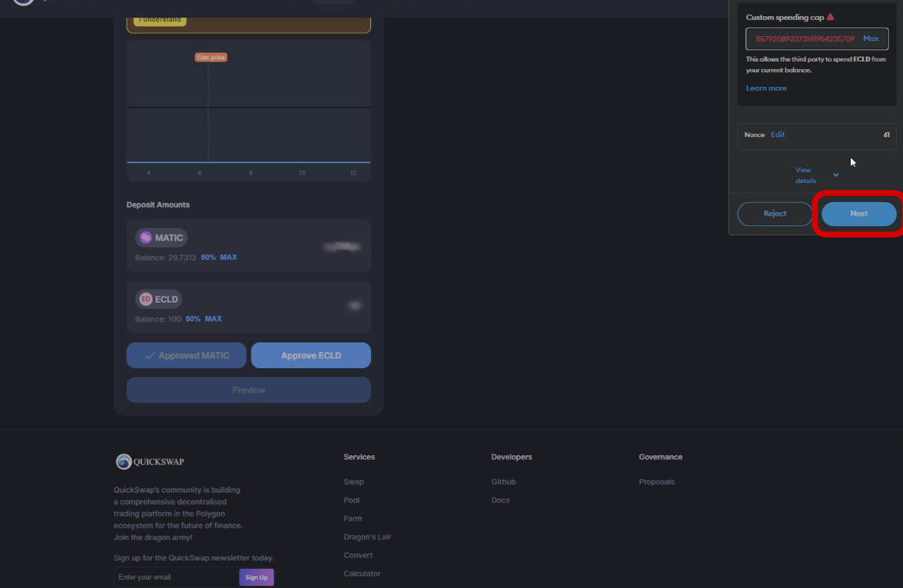The image size is (903, 588).
Task: Open Swap in footer Services
Action: pyautogui.click(x=353, y=482)
